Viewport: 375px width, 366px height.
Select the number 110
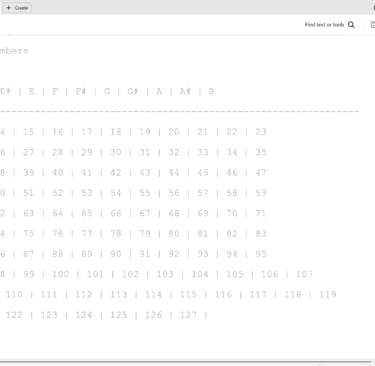pos(14,295)
